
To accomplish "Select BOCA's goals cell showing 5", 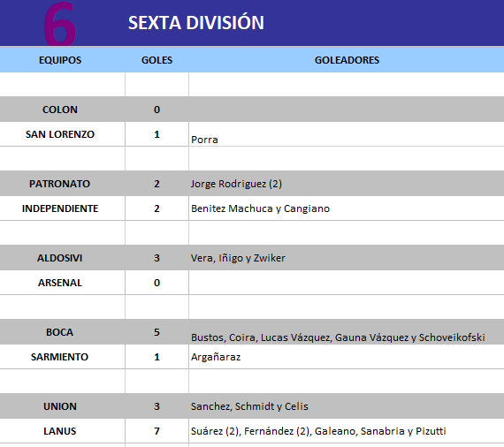I will click(157, 332).
